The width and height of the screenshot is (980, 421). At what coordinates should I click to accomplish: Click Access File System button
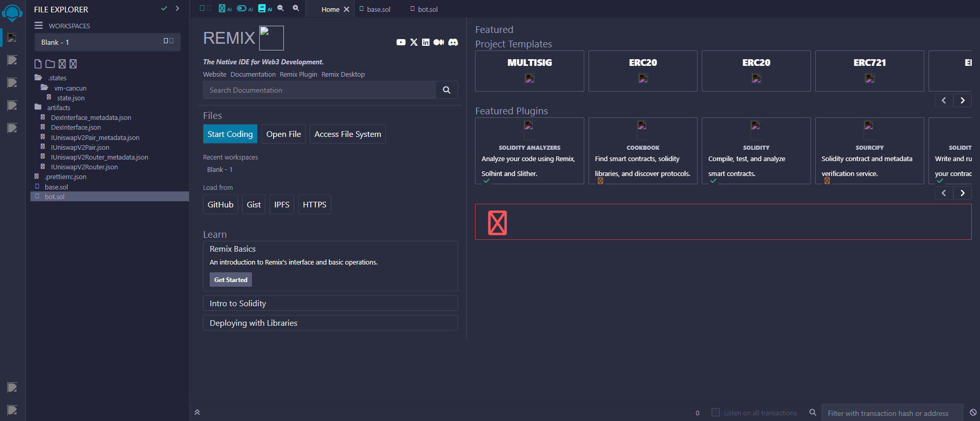(x=348, y=134)
